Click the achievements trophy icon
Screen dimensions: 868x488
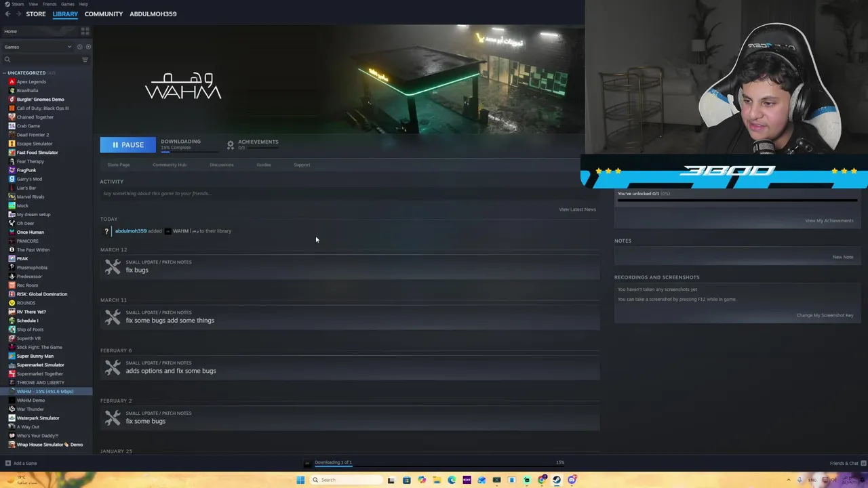point(231,144)
